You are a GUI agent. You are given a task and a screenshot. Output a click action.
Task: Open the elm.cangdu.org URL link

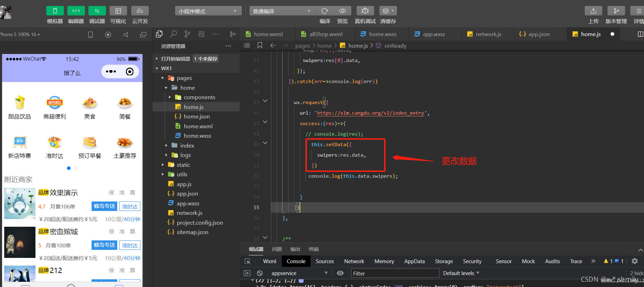[x=371, y=113]
